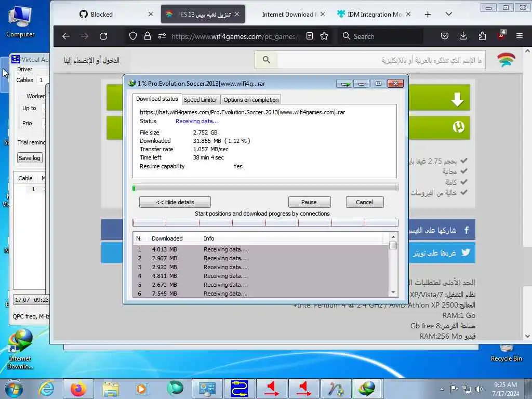
Task: Click the white download arrow on green banner
Action: tap(457, 99)
